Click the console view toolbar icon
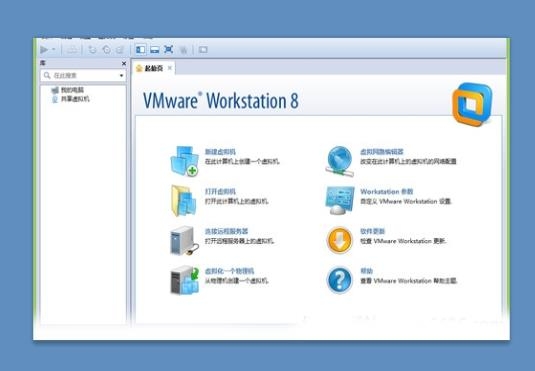 coord(203,50)
